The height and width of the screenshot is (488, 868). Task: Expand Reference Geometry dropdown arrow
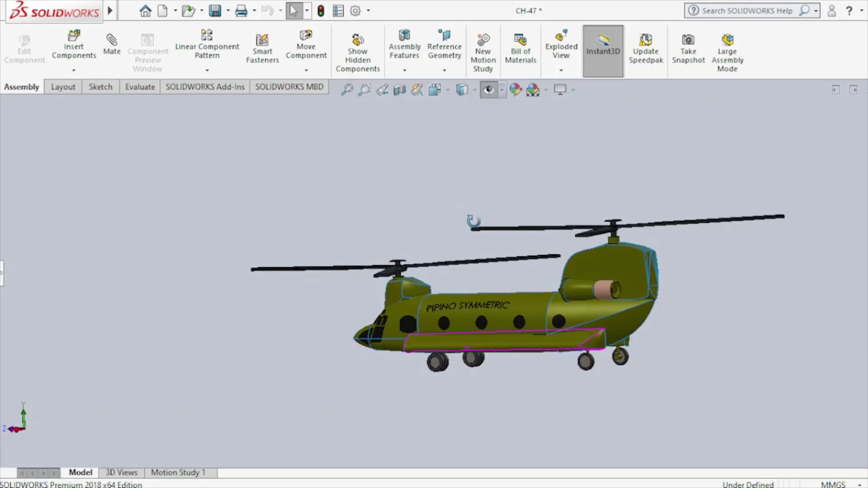point(444,70)
